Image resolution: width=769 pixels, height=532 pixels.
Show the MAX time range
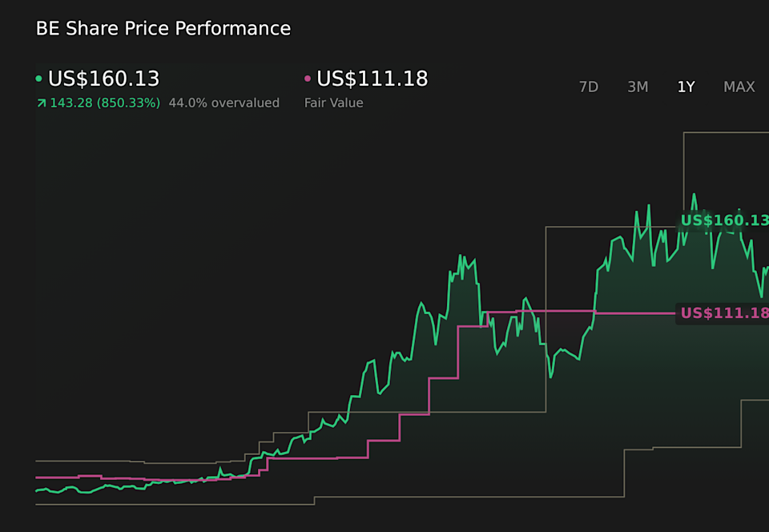(x=739, y=87)
